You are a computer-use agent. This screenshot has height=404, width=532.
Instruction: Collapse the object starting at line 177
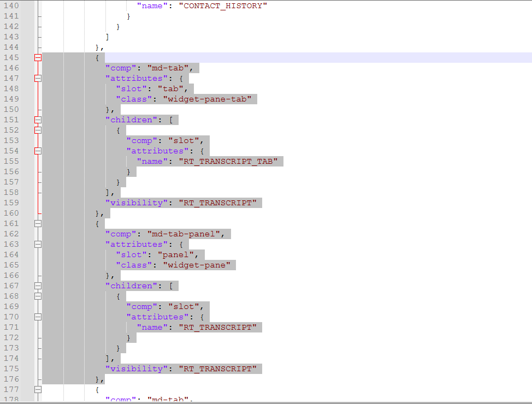pos(38,389)
